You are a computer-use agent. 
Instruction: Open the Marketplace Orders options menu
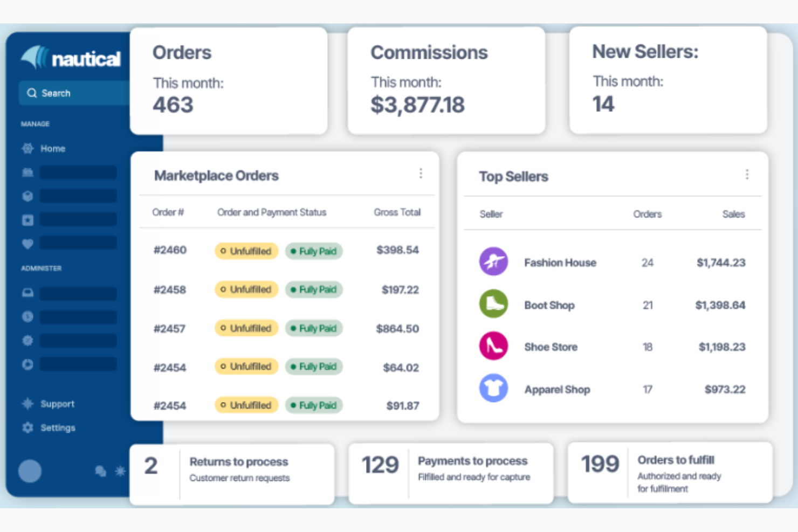[x=421, y=174]
